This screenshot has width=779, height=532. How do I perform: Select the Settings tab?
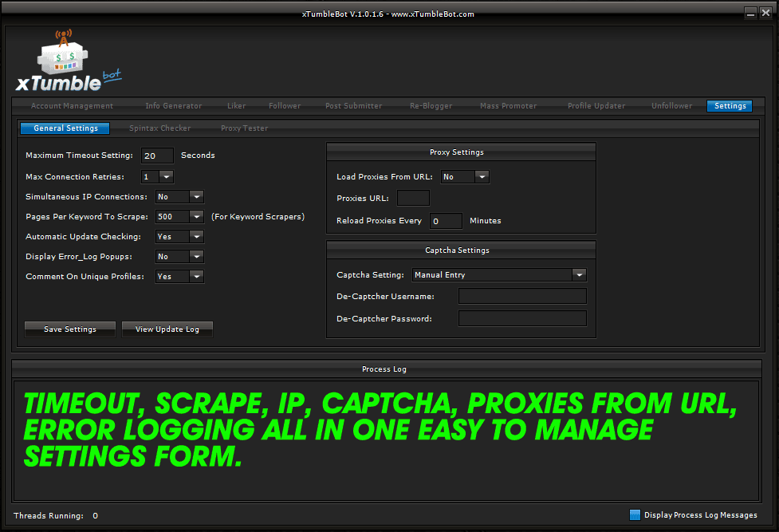click(x=730, y=106)
